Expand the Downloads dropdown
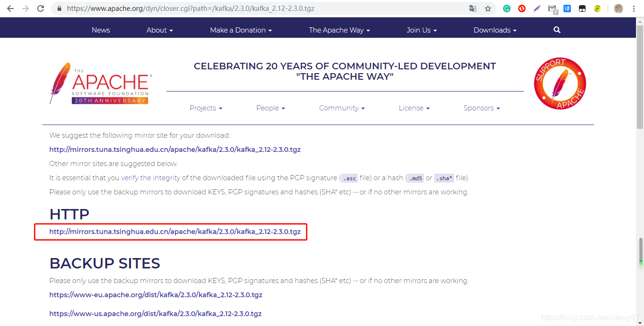The height and width of the screenshot is (326, 644). 495,30
